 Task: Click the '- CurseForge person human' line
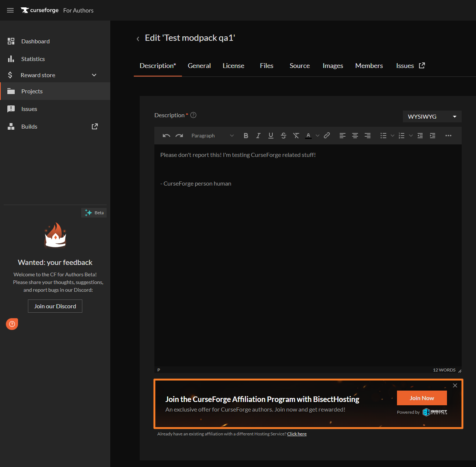196,183
